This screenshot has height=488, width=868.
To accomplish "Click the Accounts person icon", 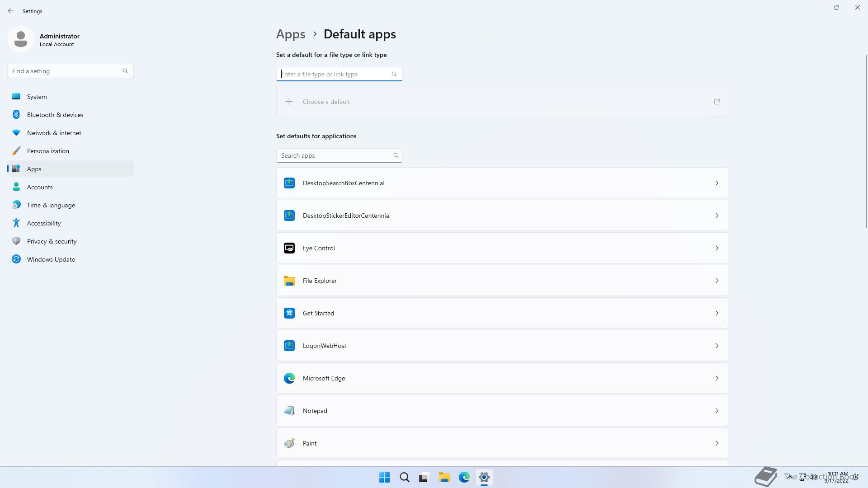I will [16, 187].
